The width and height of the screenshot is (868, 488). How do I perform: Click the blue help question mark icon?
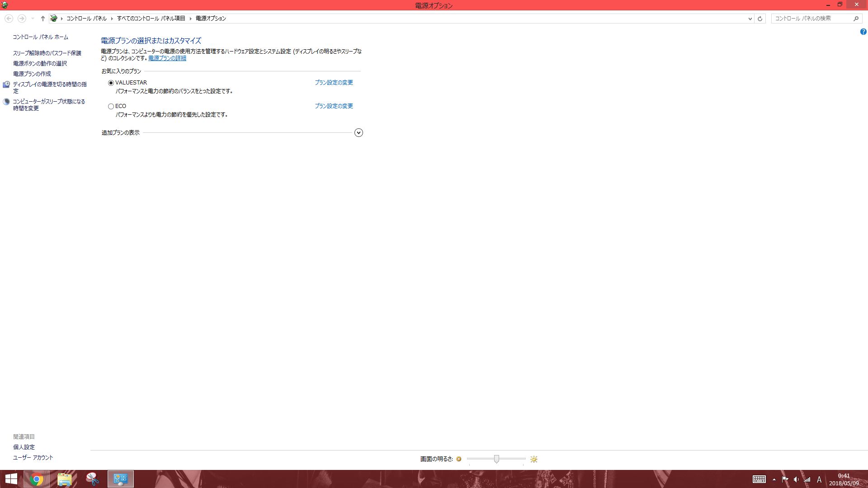(863, 32)
